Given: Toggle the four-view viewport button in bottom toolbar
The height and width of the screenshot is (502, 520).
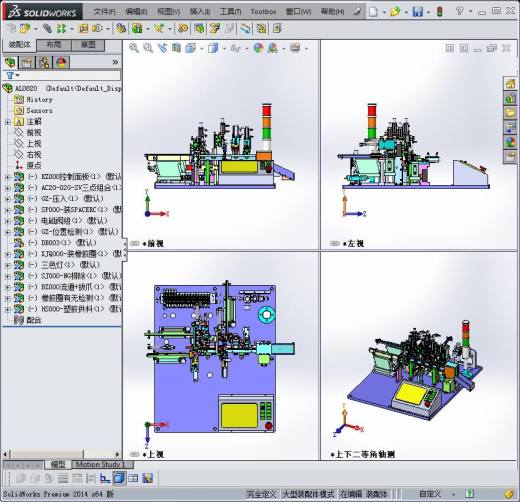Looking at the screenshot, I should click(133, 478).
